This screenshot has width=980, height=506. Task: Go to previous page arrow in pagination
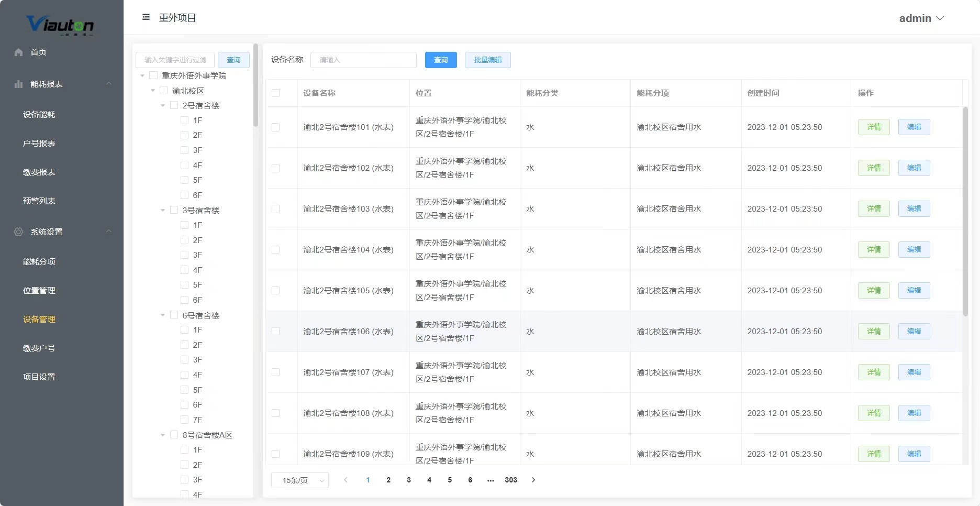[346, 480]
